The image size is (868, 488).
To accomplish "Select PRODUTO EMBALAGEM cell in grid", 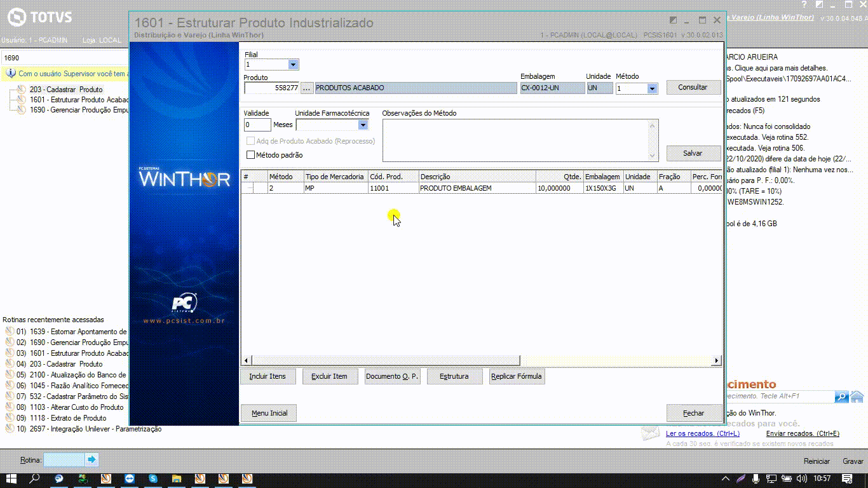I will [477, 188].
